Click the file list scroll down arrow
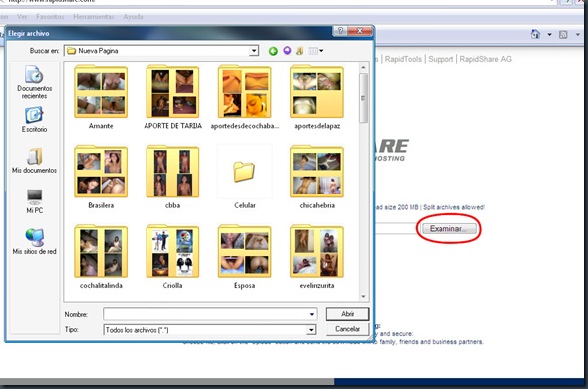 click(x=363, y=296)
